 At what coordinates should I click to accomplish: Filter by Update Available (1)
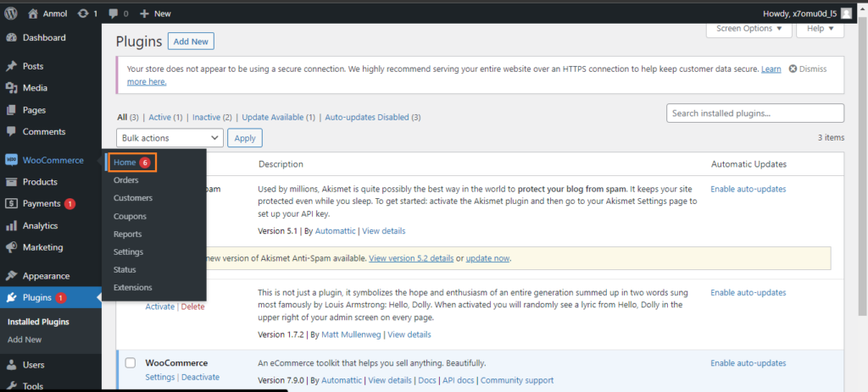coord(278,117)
